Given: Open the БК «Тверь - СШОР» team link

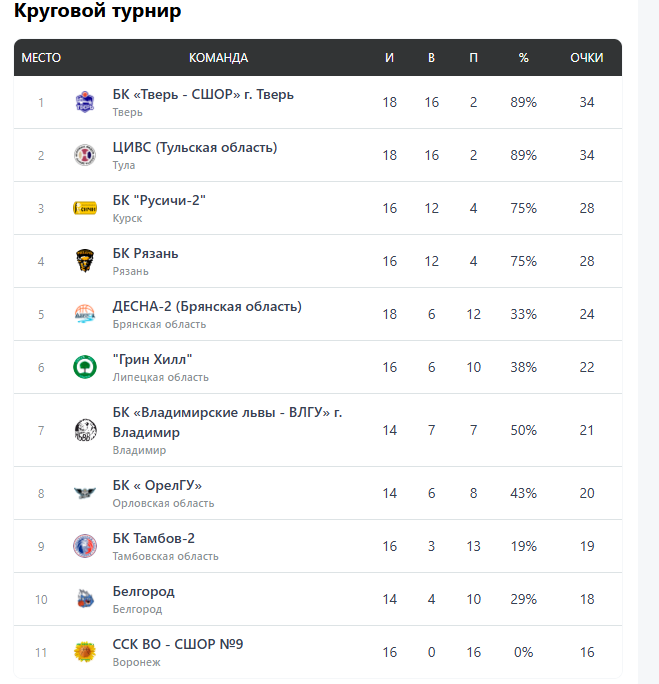Looking at the screenshot, I should pyautogui.click(x=203, y=95).
